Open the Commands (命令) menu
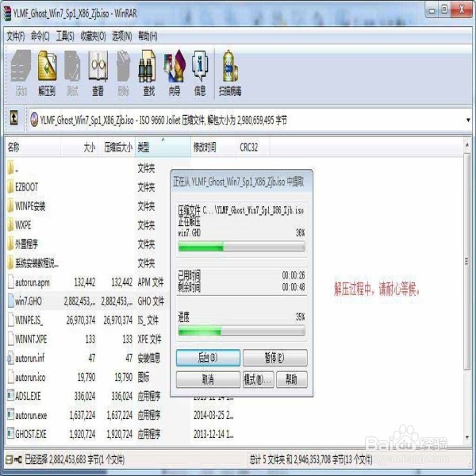This screenshot has width=476, height=476. (x=40, y=36)
